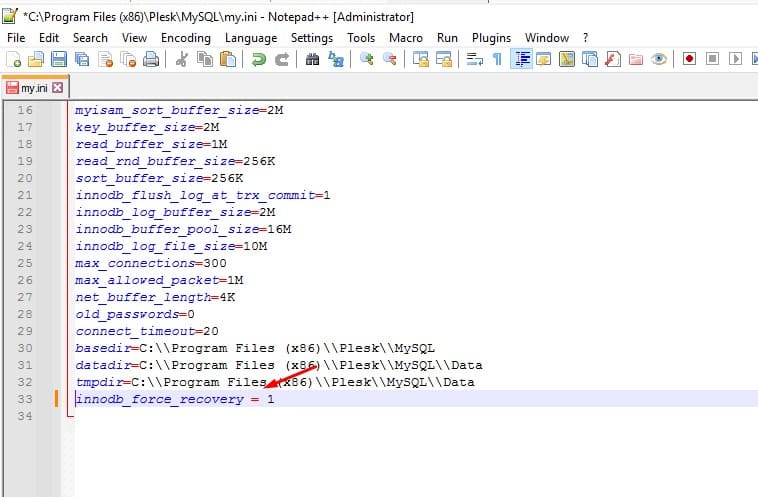The image size is (758, 497).
Task: Open the Settings menu
Action: pos(312,38)
